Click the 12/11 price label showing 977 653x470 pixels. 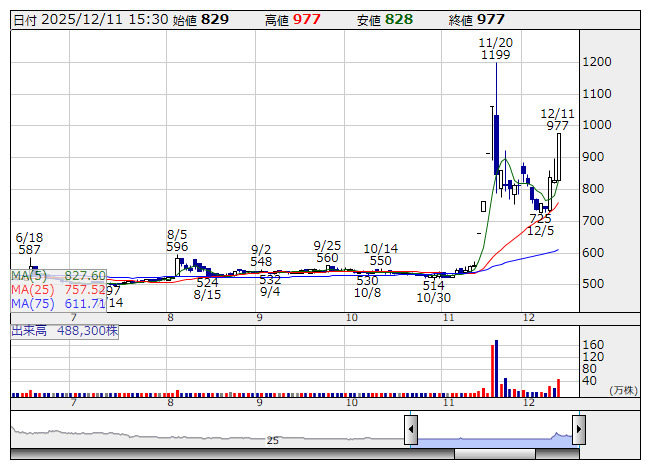coord(557,120)
